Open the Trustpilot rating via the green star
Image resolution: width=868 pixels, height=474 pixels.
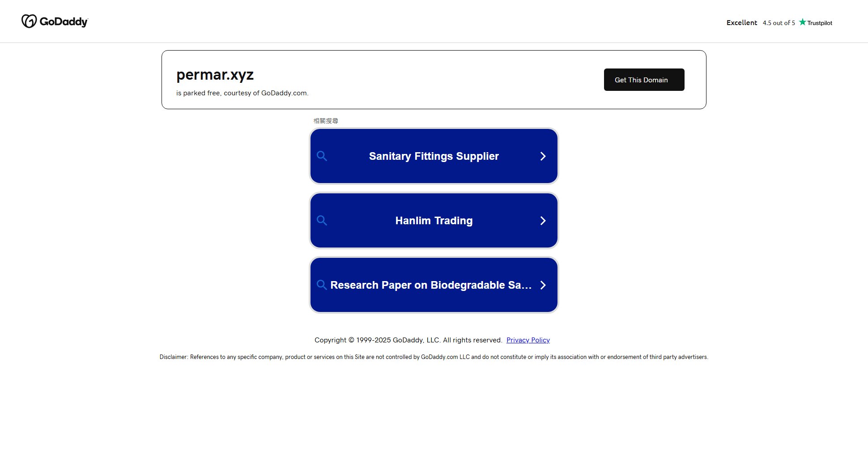[x=803, y=21]
